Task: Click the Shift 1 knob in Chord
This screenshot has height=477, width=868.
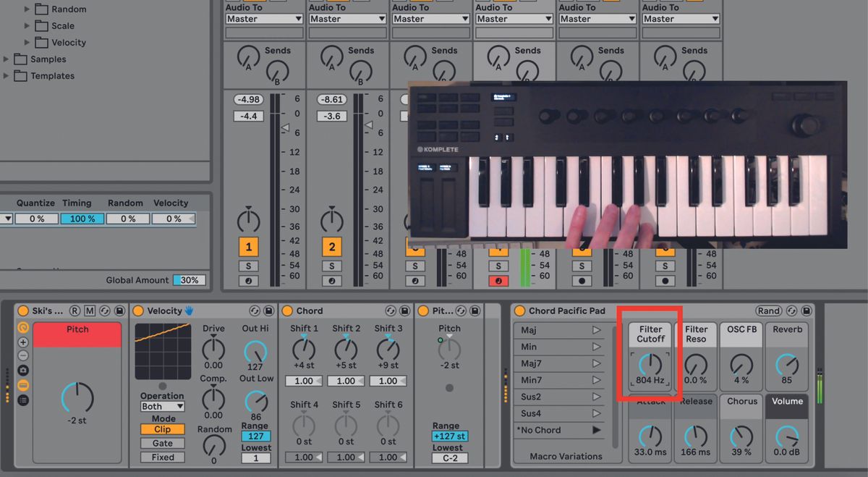Action: point(304,351)
